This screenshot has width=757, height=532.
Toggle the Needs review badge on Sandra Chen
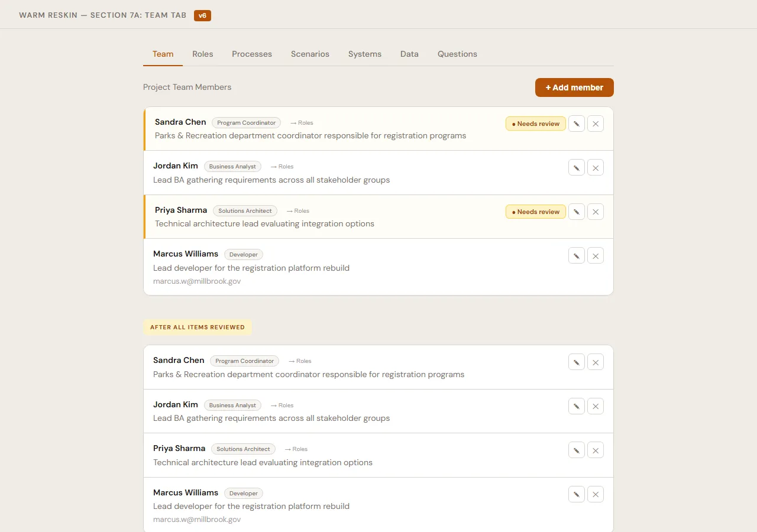535,124
